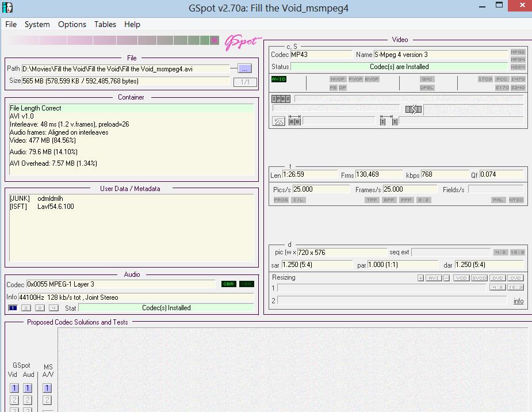
Task: Click the GSpot logo
Action: [242, 43]
